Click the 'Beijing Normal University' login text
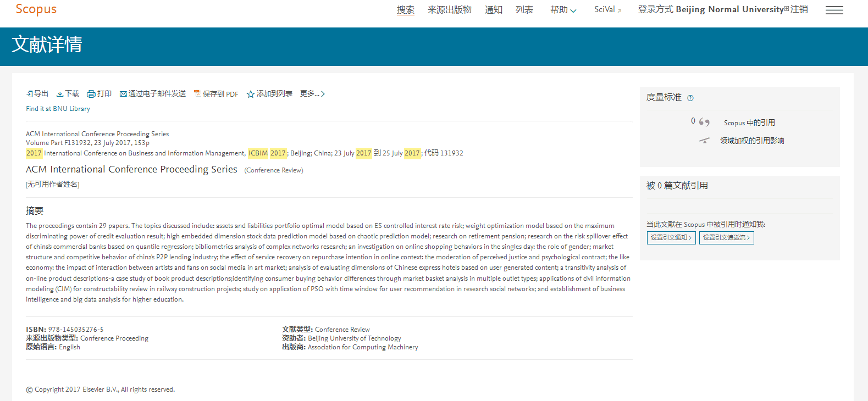Screen dimensions: 868x401 click(729, 9)
